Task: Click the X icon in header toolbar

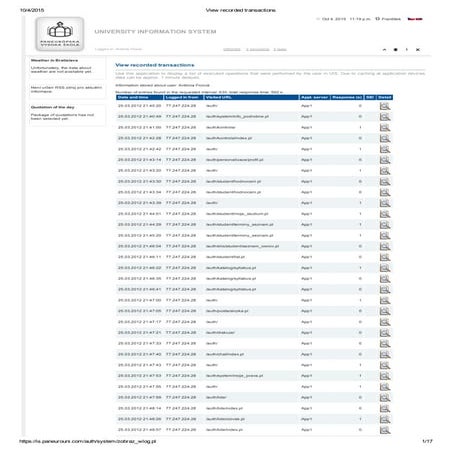Action: 418,49
